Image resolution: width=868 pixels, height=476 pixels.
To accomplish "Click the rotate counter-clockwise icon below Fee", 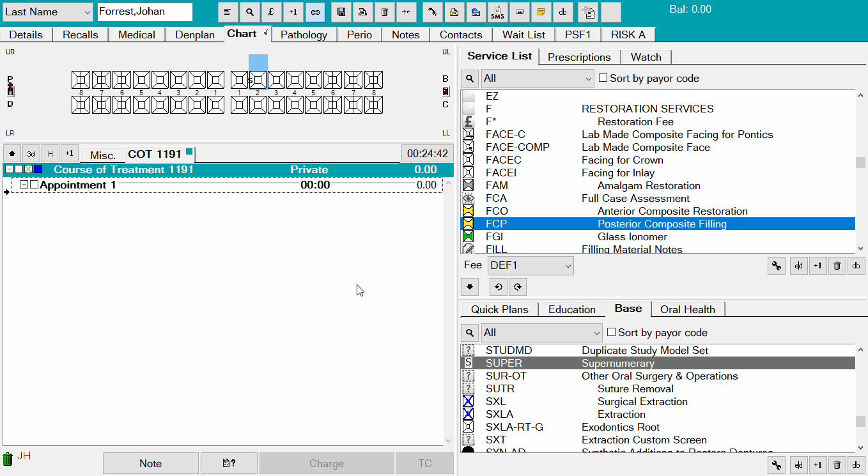I will pyautogui.click(x=498, y=287).
